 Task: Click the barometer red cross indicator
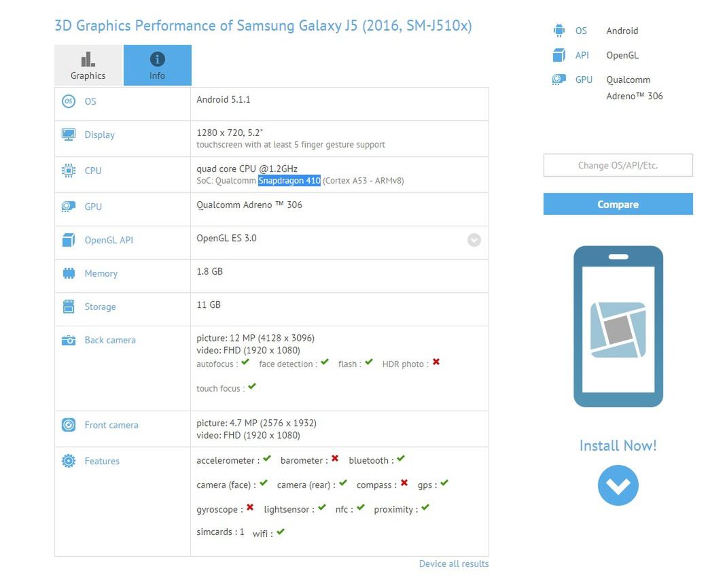(x=334, y=460)
